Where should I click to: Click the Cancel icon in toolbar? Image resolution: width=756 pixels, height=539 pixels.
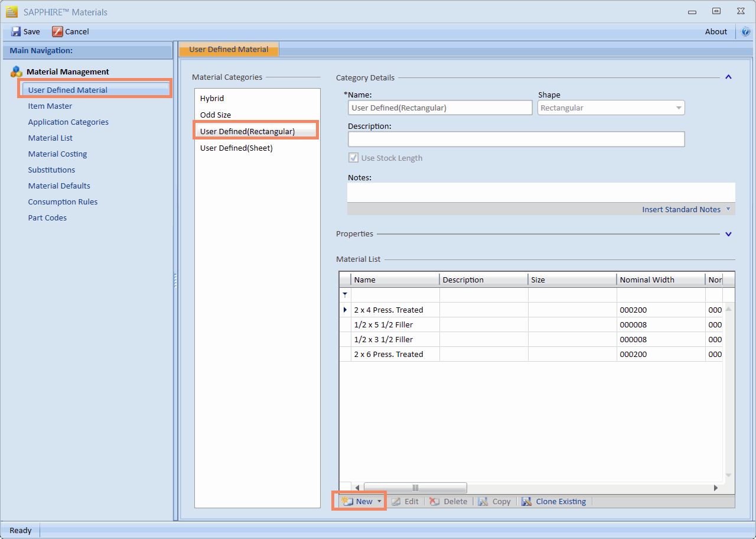pyautogui.click(x=57, y=31)
